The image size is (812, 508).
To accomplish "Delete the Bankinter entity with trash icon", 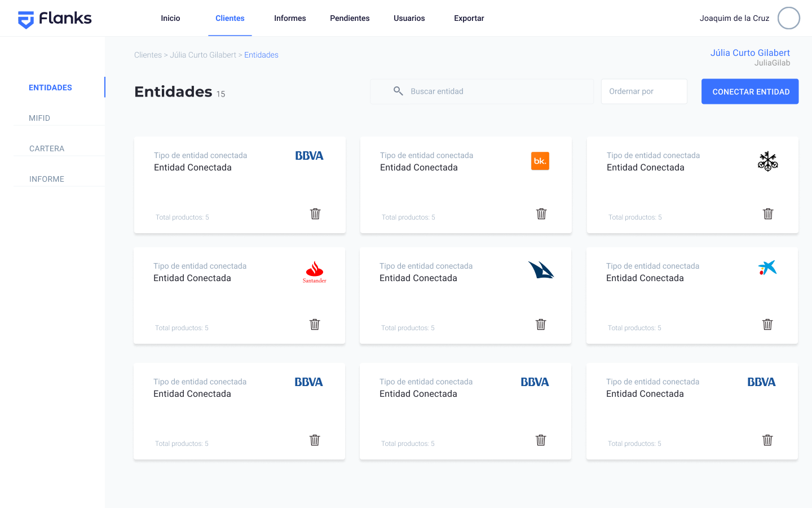I will [541, 214].
